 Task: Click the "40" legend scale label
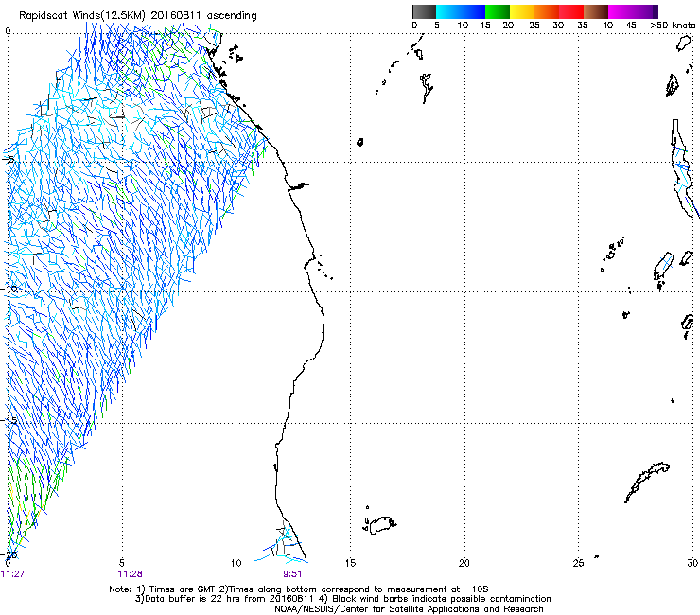[x=607, y=26]
